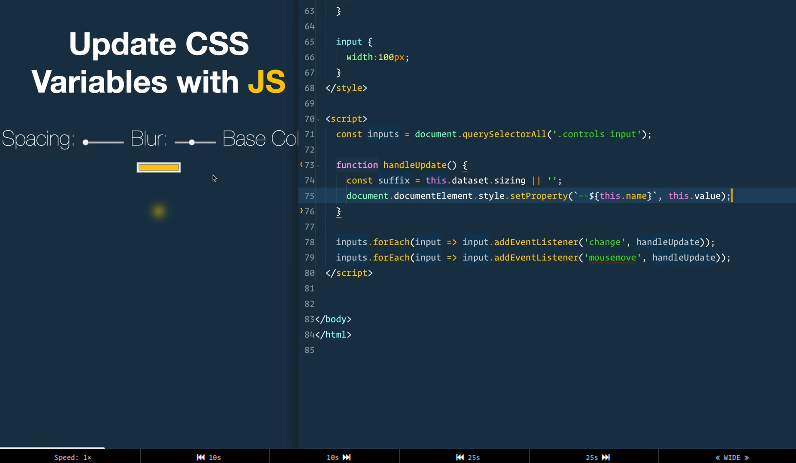Click line number 75 in the gutter
The height and width of the screenshot is (463, 796).
tap(309, 196)
